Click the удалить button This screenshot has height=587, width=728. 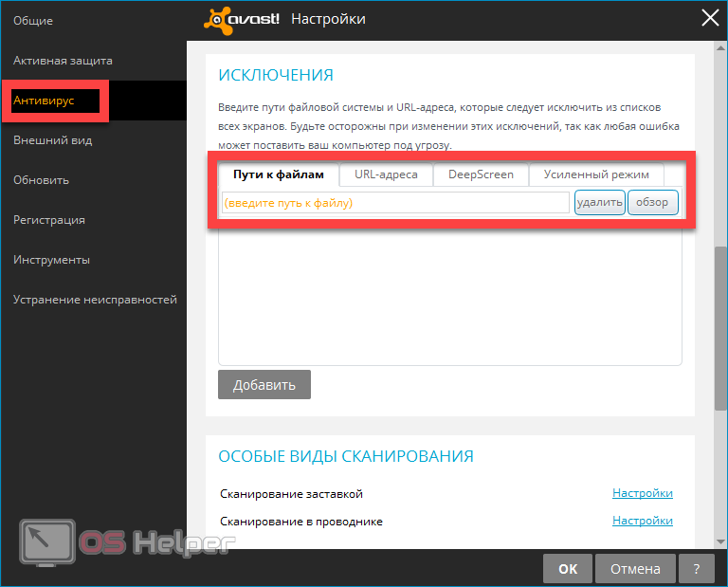pos(600,203)
